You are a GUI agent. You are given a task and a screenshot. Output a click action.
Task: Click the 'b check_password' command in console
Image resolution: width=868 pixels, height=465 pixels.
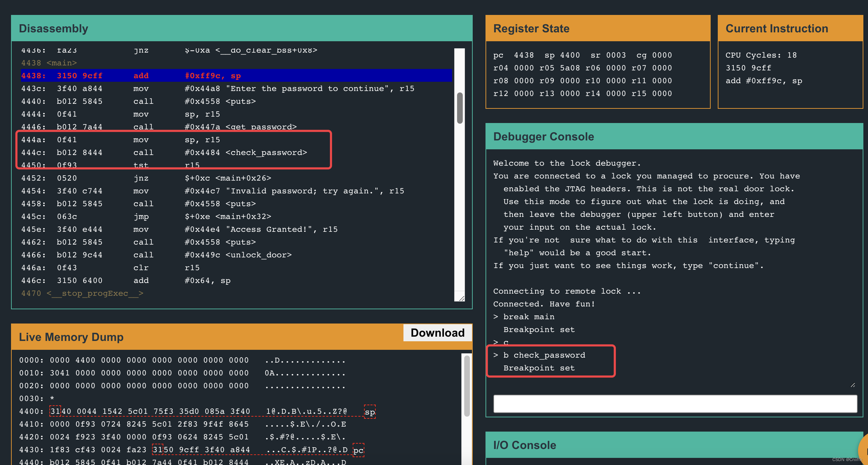[x=544, y=355]
